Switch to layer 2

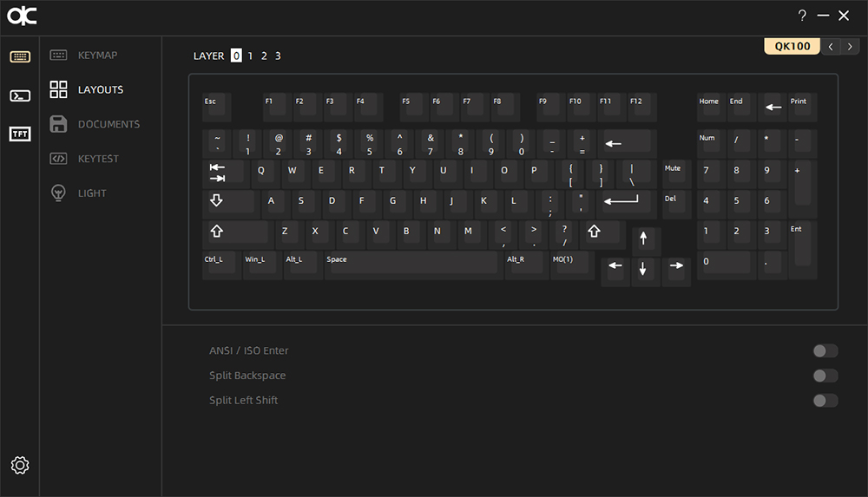(x=264, y=56)
